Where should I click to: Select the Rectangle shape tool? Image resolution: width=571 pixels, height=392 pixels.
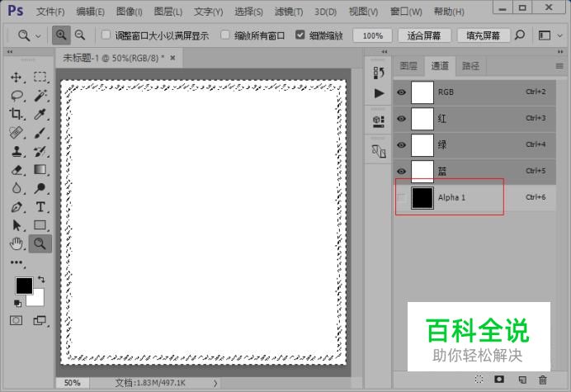(x=40, y=225)
